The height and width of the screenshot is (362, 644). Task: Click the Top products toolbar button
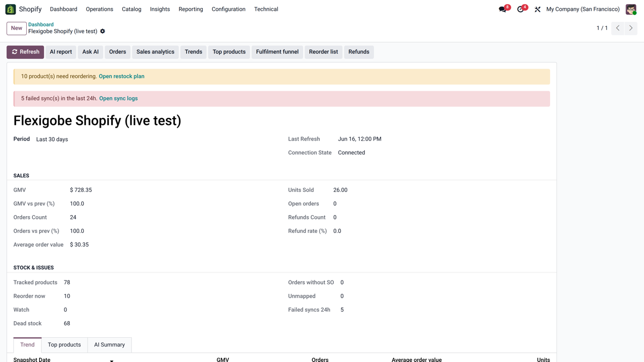pos(229,52)
